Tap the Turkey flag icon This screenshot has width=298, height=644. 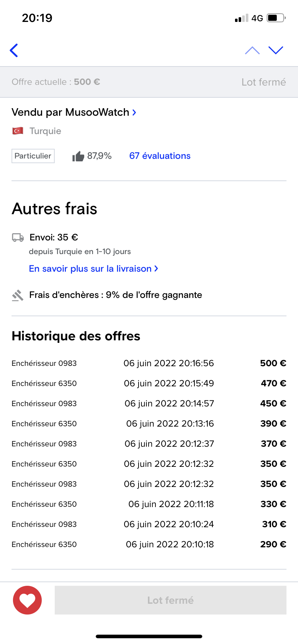(18, 131)
